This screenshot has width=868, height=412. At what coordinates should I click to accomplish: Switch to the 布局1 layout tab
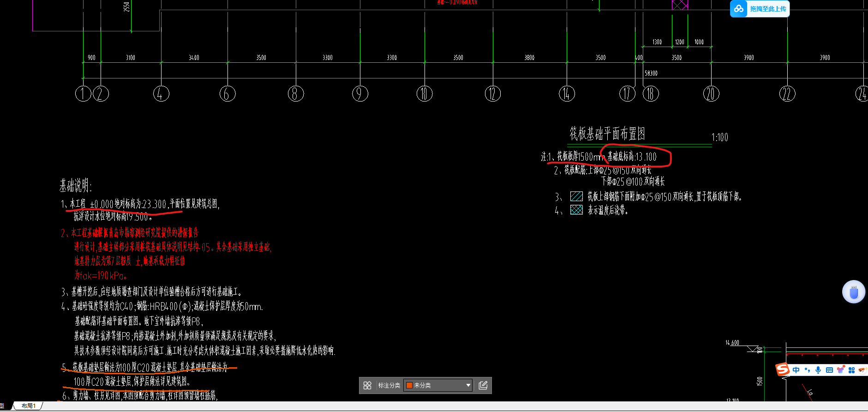28,406
